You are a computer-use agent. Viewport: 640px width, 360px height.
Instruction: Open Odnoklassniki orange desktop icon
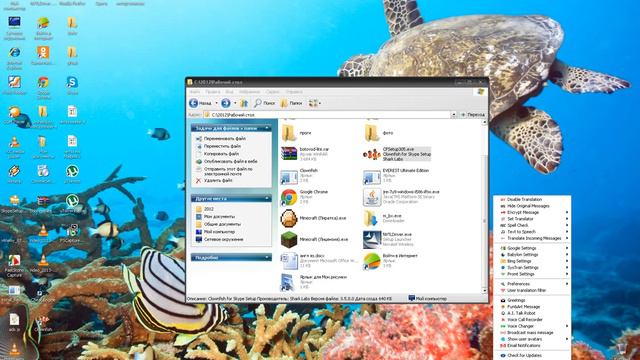pyautogui.click(x=43, y=52)
